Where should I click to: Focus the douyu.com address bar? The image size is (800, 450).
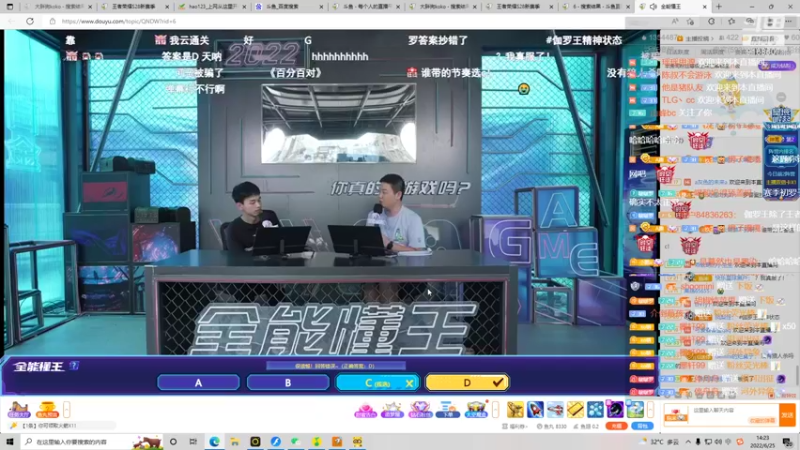click(332, 21)
